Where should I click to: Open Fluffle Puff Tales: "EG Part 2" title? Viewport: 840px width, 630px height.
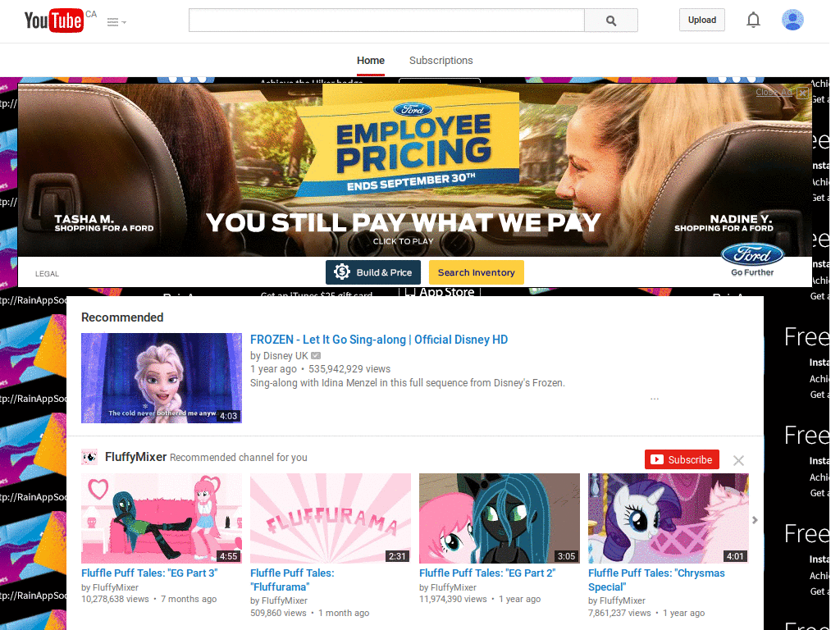tap(487, 573)
